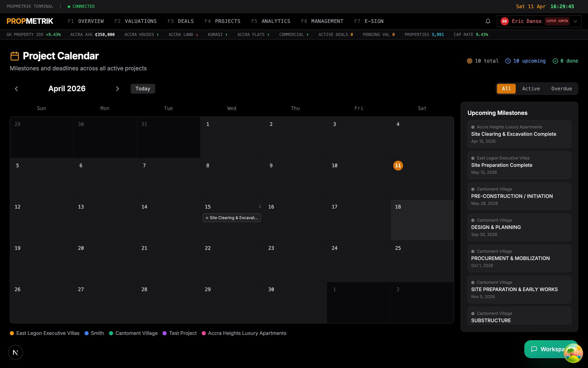Click the palm tree island avatar
588x368 pixels.
click(573, 353)
